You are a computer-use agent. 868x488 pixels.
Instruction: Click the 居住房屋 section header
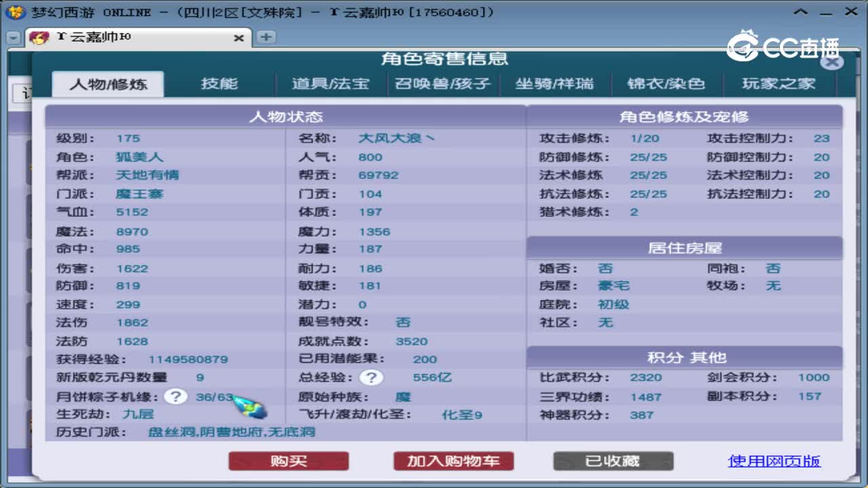coord(684,248)
